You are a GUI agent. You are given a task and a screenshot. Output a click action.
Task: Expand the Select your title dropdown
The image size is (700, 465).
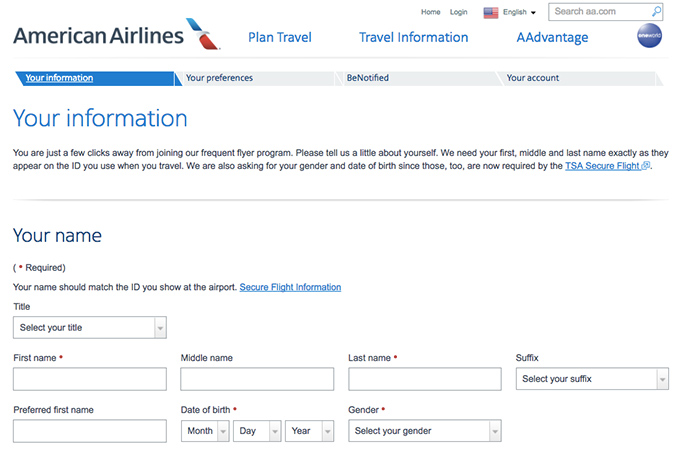[90, 328]
